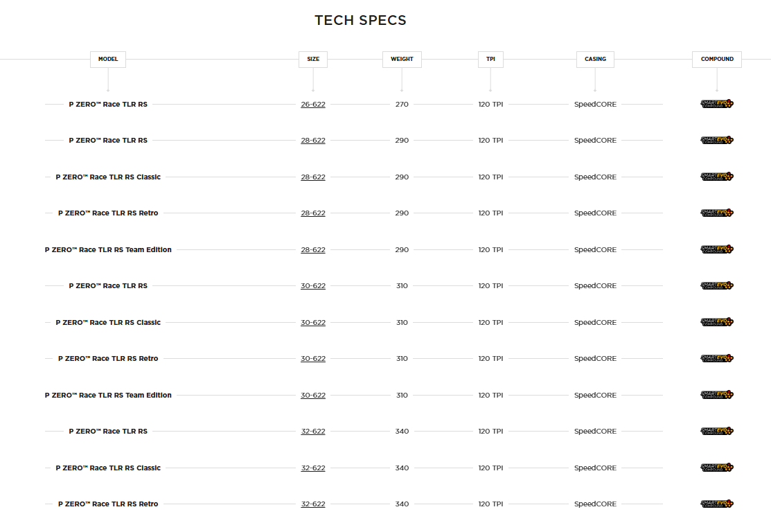
Task: Select the MODEL column header
Action: click(108, 60)
